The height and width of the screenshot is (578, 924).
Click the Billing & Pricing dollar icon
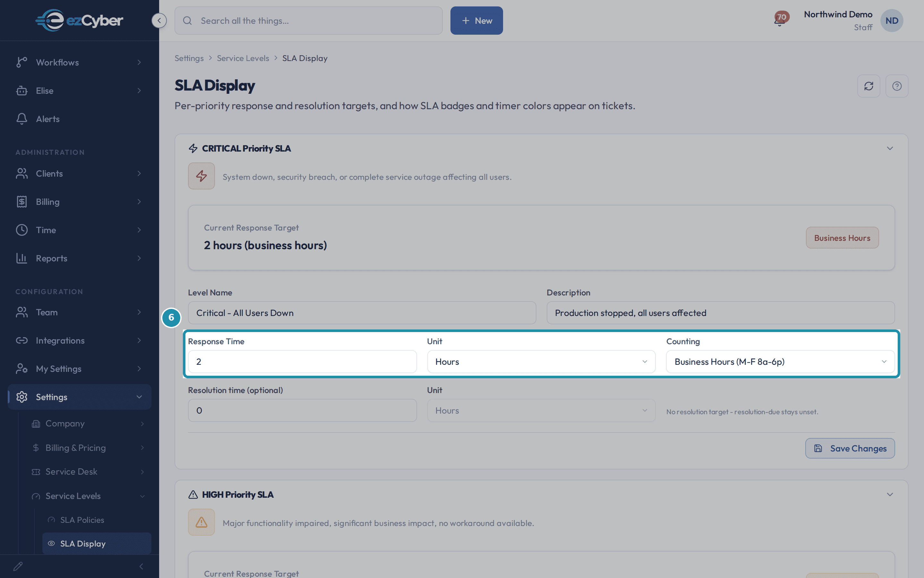point(36,448)
